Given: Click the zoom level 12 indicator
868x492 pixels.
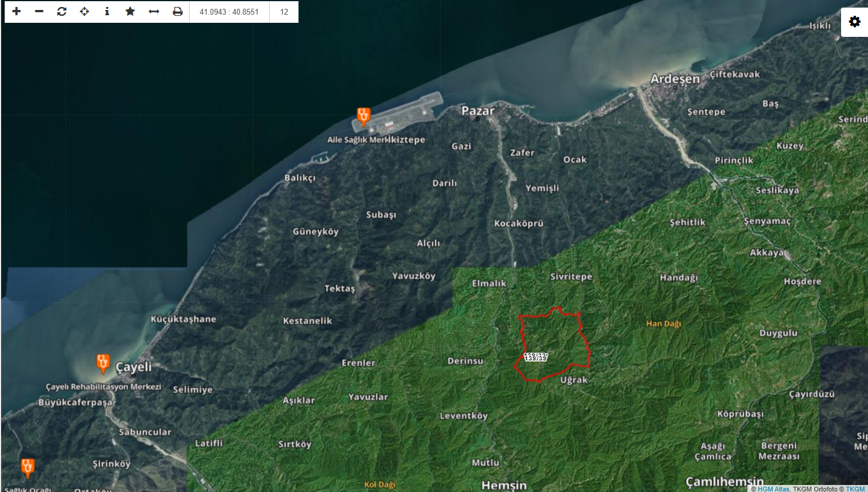Looking at the screenshot, I should point(284,12).
